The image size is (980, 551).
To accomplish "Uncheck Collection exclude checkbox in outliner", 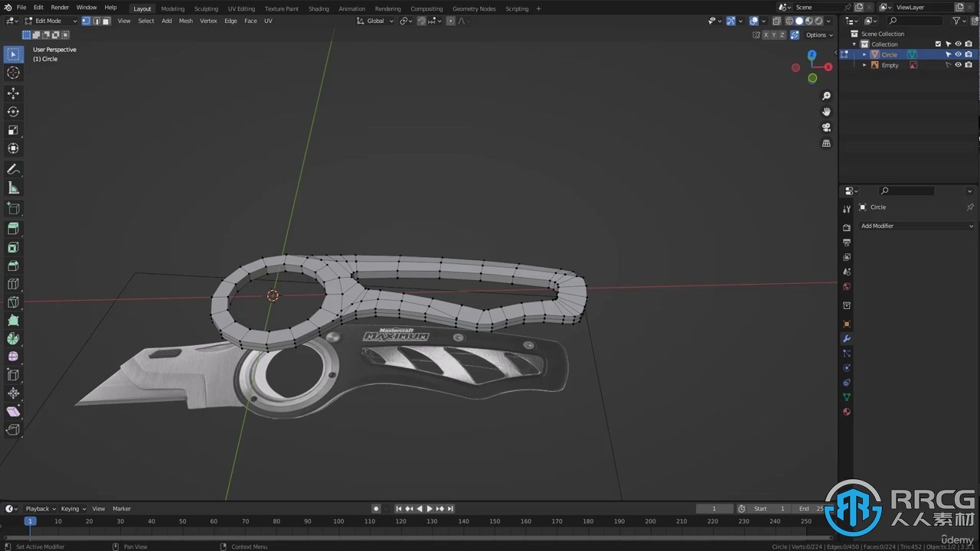I will point(938,44).
